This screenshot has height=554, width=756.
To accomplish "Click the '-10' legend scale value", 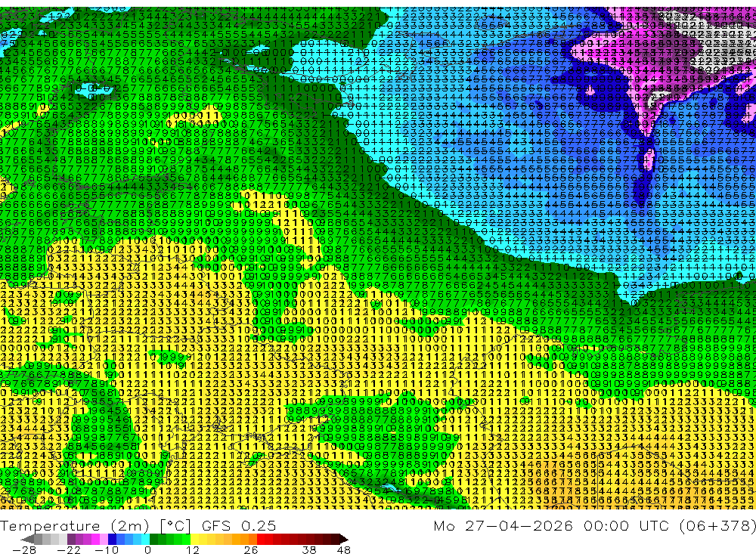I will coord(107,549).
